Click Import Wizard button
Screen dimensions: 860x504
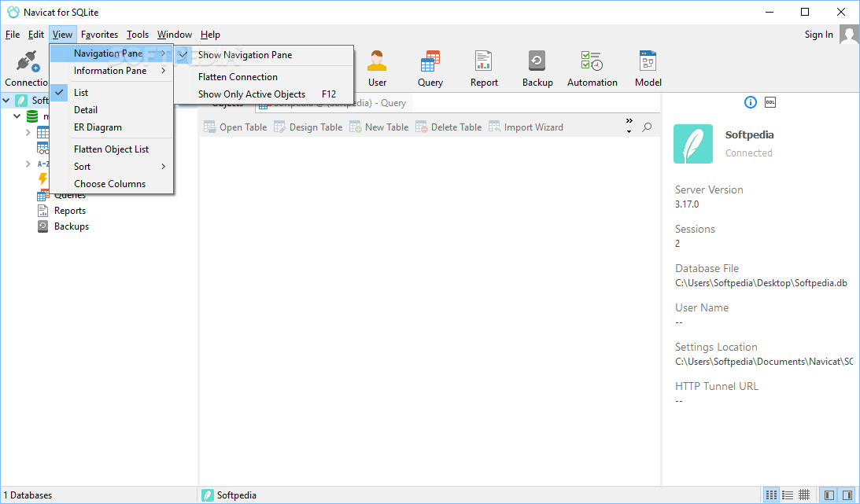click(526, 127)
